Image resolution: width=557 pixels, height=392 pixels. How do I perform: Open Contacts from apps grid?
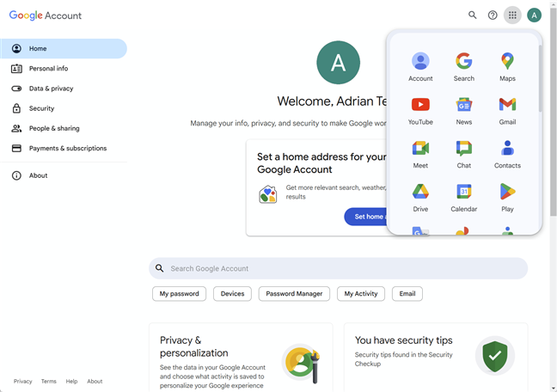click(x=507, y=153)
